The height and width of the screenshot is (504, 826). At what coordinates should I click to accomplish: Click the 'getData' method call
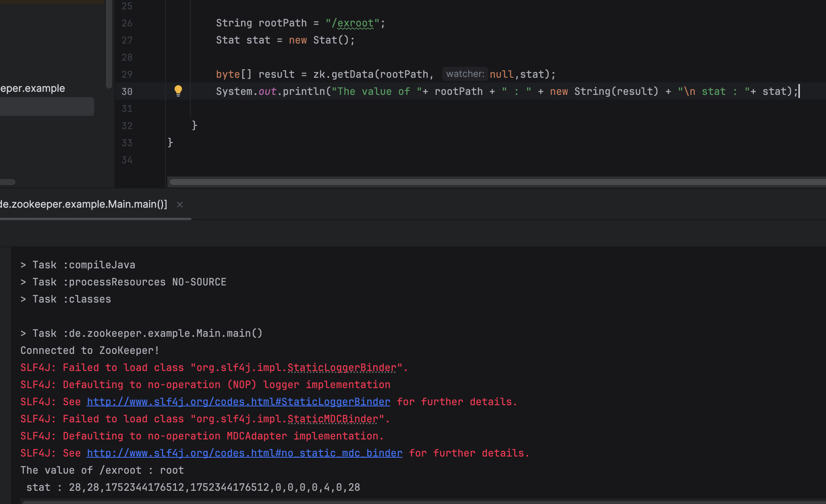(x=352, y=74)
